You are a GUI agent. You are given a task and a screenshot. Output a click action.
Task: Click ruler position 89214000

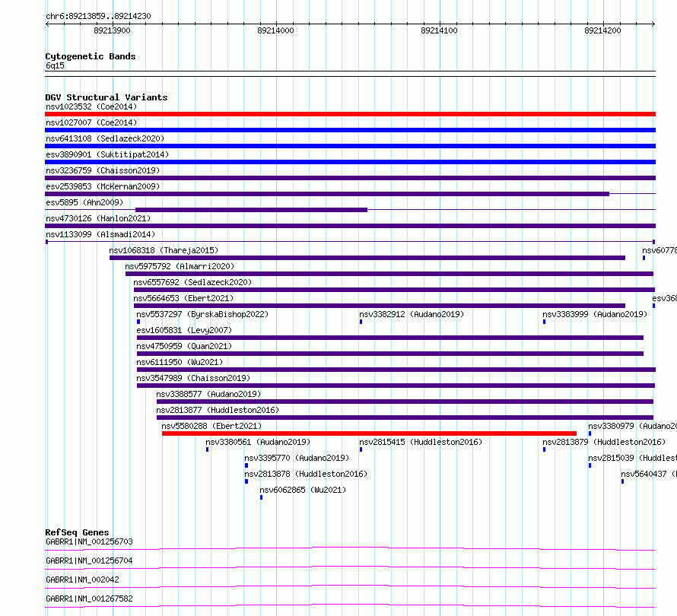(x=275, y=30)
